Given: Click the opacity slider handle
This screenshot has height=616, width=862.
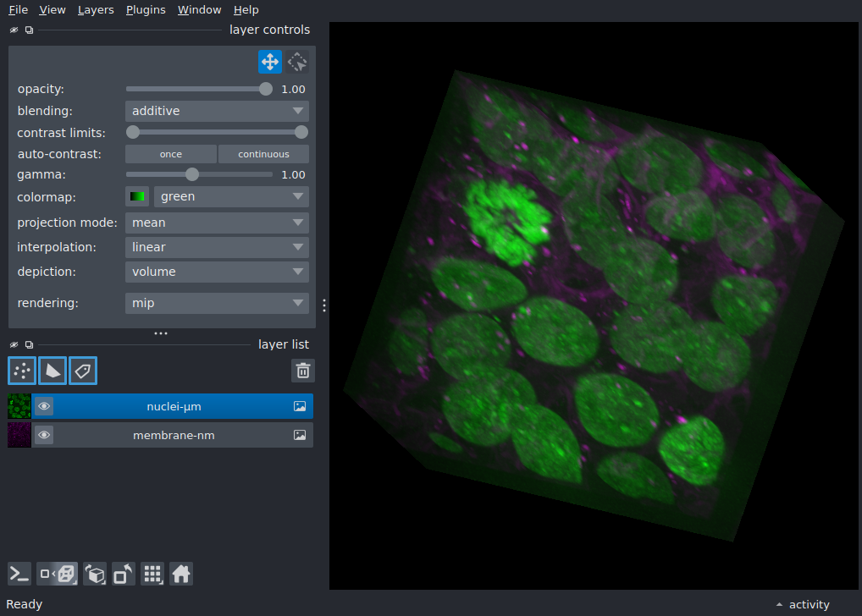Looking at the screenshot, I should click(x=266, y=89).
